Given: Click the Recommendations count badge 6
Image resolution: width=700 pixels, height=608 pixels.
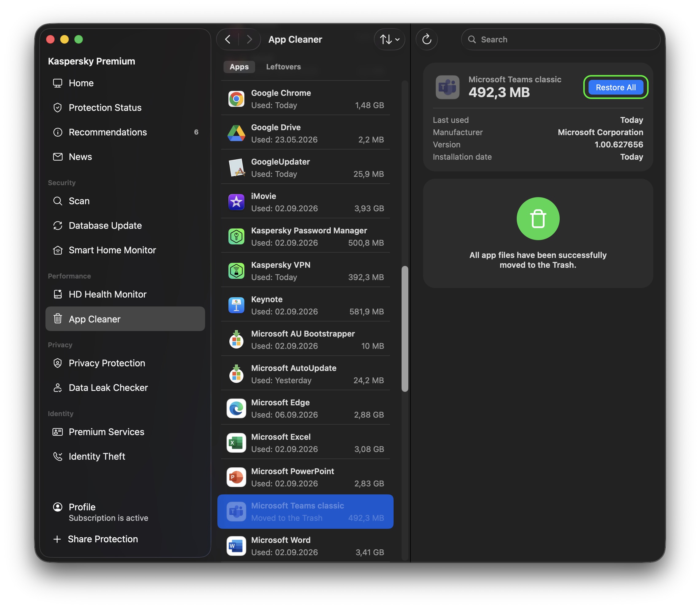Looking at the screenshot, I should point(196,132).
